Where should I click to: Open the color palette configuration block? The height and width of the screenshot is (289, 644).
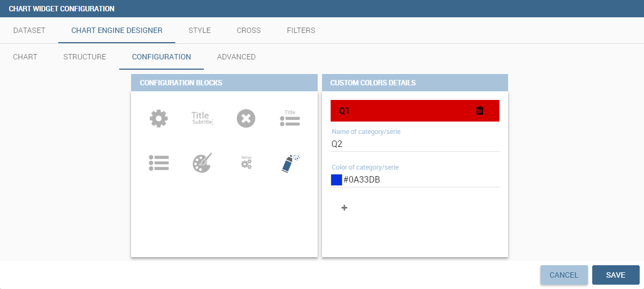point(202,163)
